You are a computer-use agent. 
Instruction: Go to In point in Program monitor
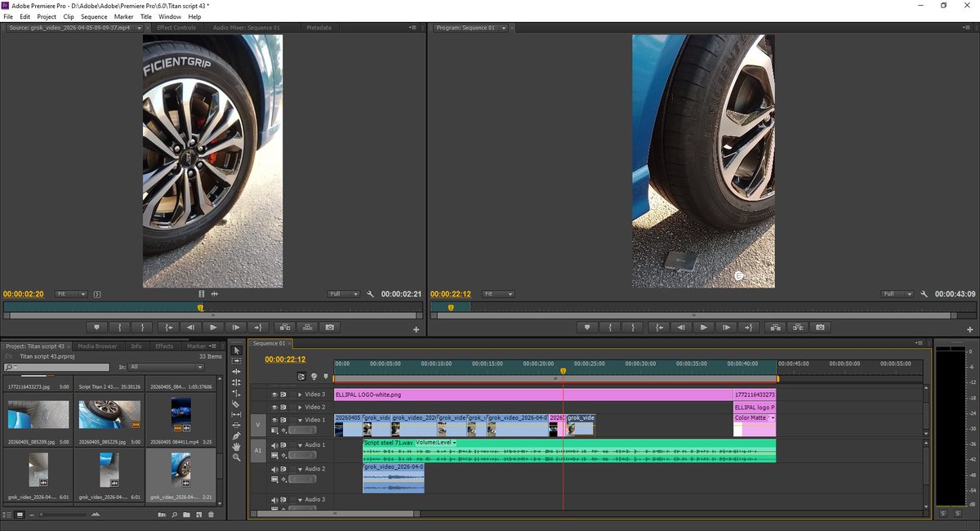tap(659, 327)
